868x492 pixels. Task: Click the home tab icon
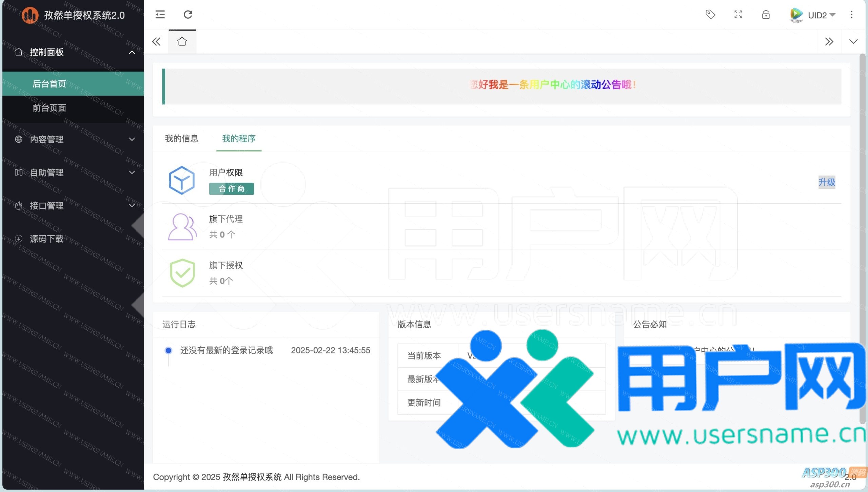[x=182, y=42]
